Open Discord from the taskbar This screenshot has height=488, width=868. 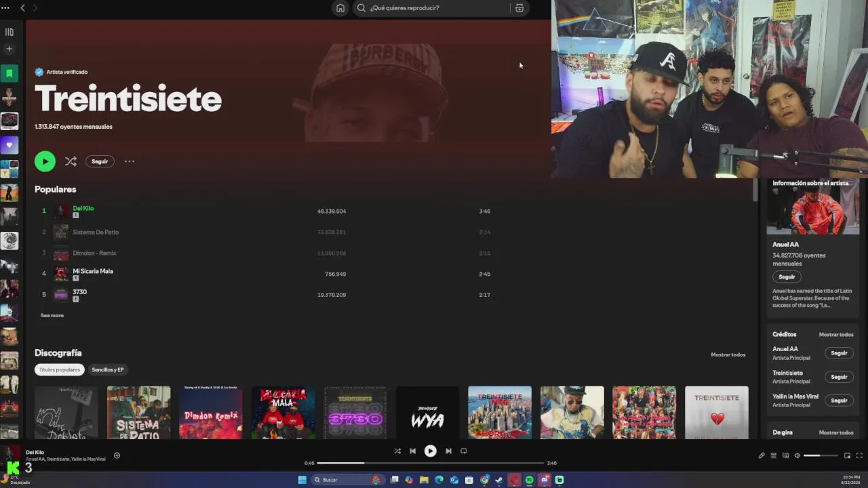click(x=545, y=480)
